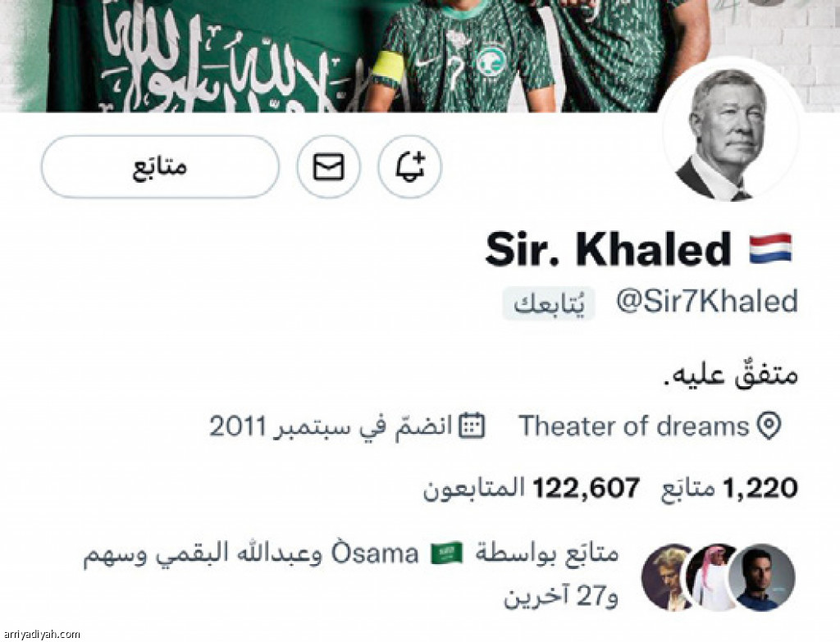Open the green header banner image
Screen dimensions: 840x642
tap(420, 56)
